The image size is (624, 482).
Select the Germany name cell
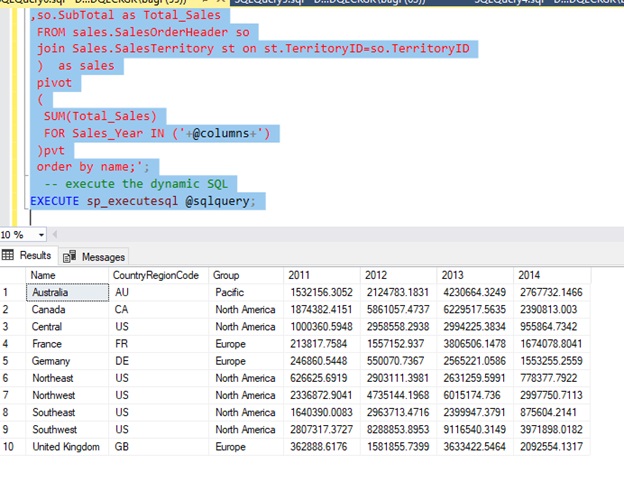coord(67,361)
